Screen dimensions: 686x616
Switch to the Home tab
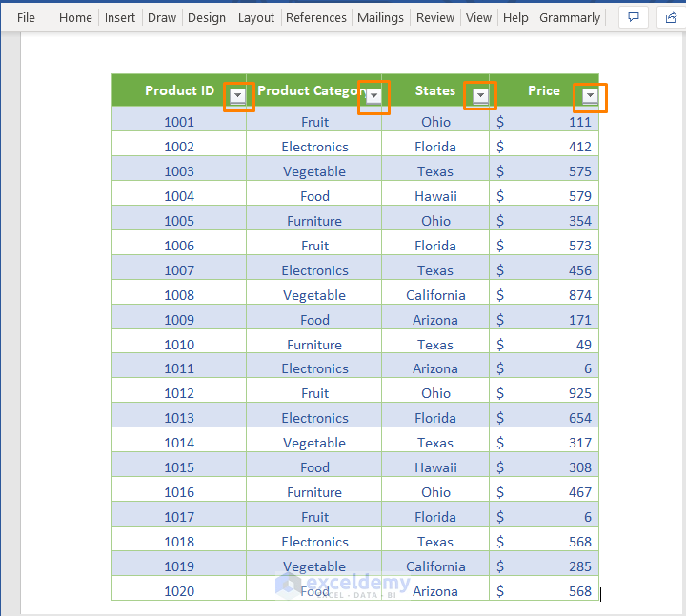pos(75,17)
